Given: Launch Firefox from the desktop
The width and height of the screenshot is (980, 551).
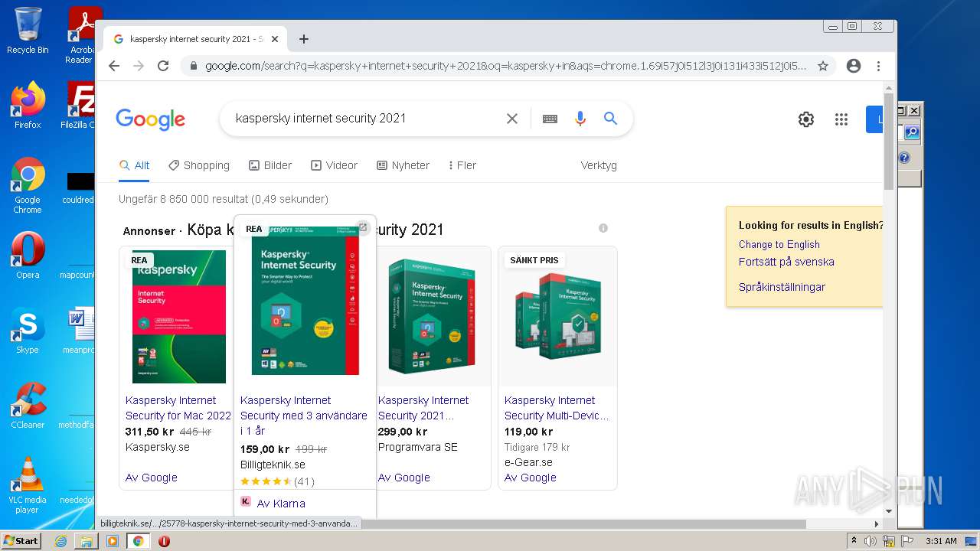Looking at the screenshot, I should pyautogui.click(x=28, y=105).
